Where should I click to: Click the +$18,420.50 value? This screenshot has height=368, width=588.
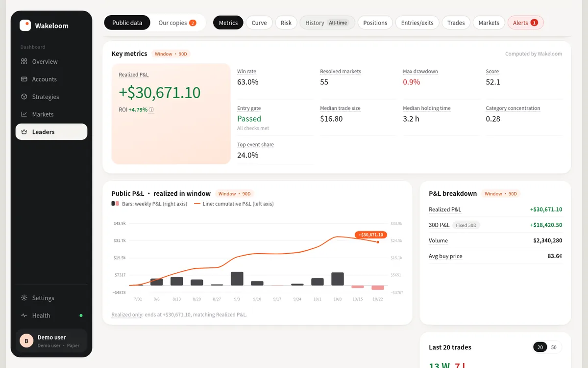[546, 225]
